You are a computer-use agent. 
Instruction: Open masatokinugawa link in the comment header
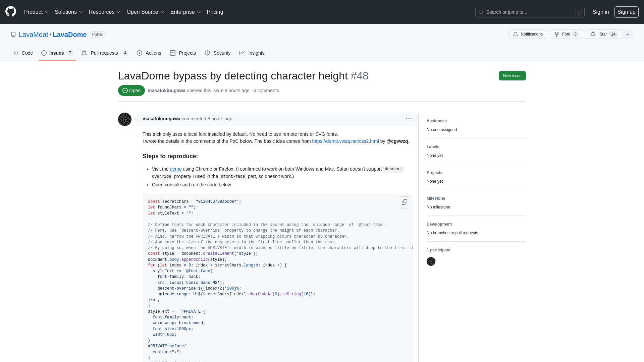[161, 119]
